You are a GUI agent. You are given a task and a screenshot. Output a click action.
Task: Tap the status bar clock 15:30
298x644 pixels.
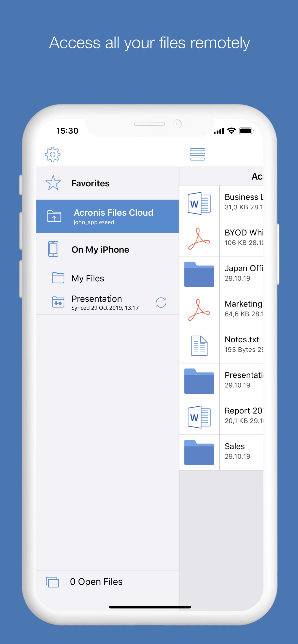coord(67,131)
